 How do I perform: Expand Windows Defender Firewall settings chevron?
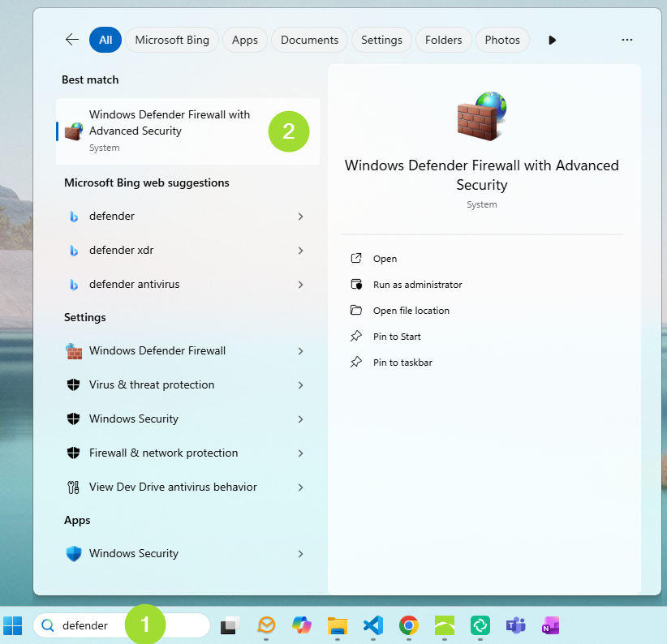coord(300,351)
